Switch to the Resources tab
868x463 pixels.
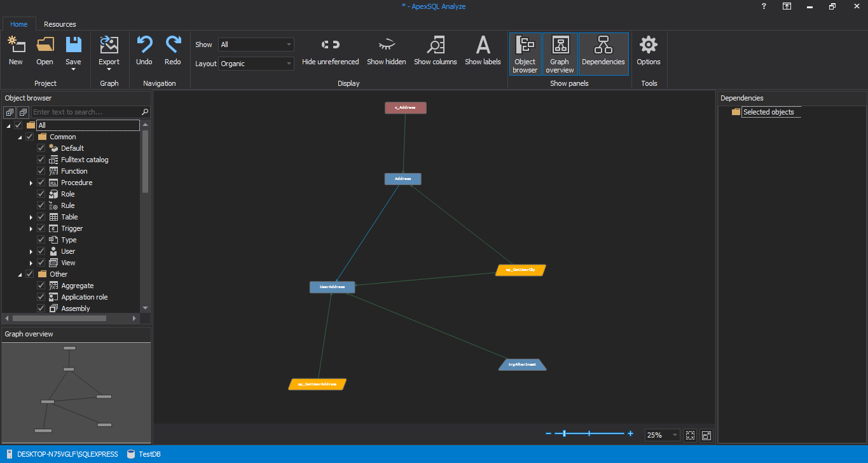(x=60, y=24)
